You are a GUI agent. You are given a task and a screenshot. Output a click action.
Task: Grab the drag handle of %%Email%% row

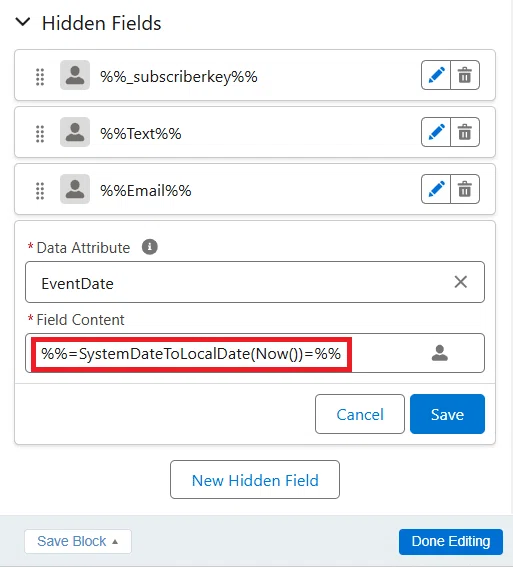tap(40, 191)
